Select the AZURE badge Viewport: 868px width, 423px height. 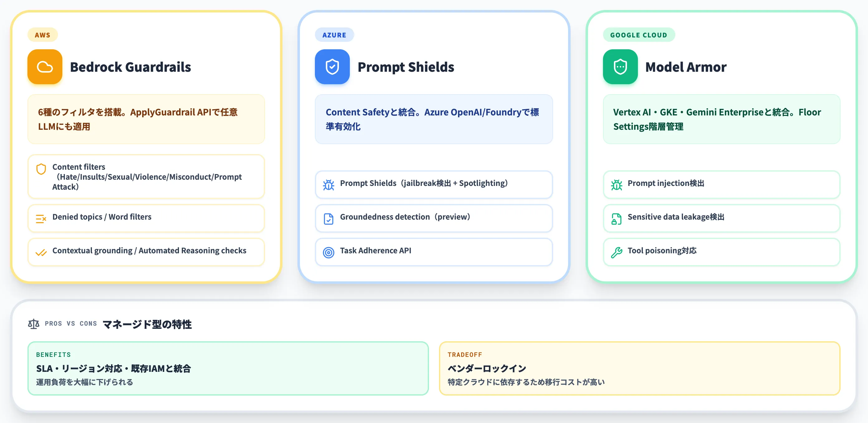[x=334, y=35]
